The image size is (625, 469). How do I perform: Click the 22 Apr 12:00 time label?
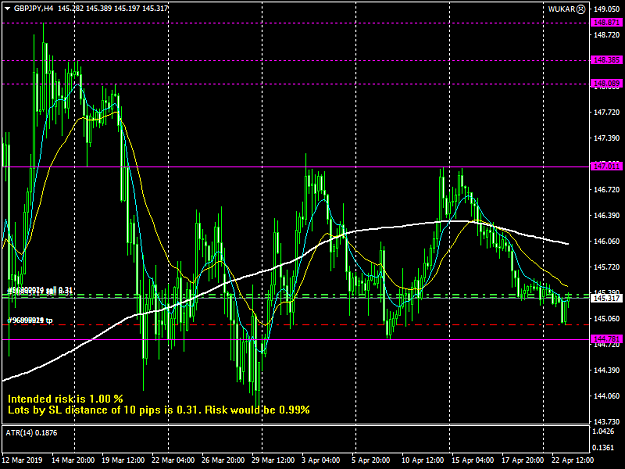(x=572, y=460)
